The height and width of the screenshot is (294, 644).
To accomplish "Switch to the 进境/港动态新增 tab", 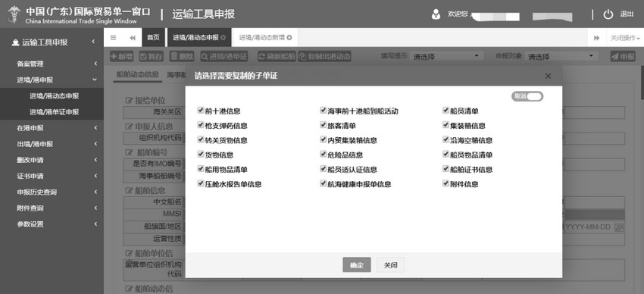I will (x=265, y=38).
